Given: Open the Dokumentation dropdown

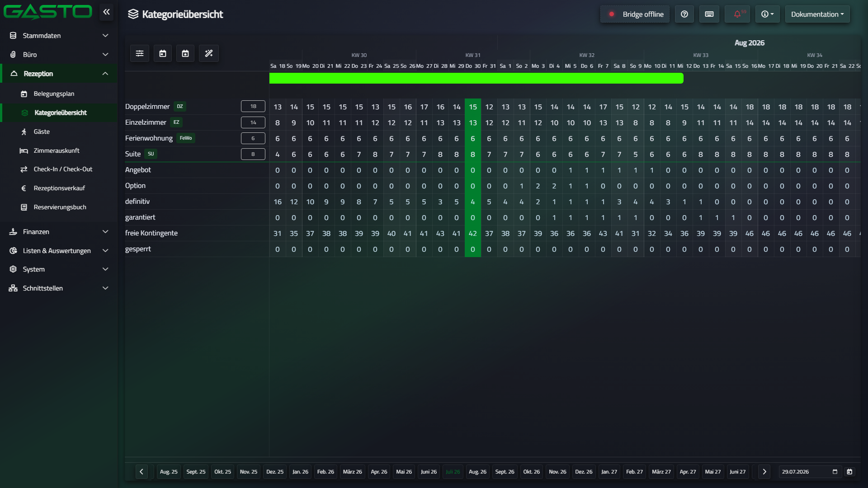Looking at the screenshot, I should [817, 14].
